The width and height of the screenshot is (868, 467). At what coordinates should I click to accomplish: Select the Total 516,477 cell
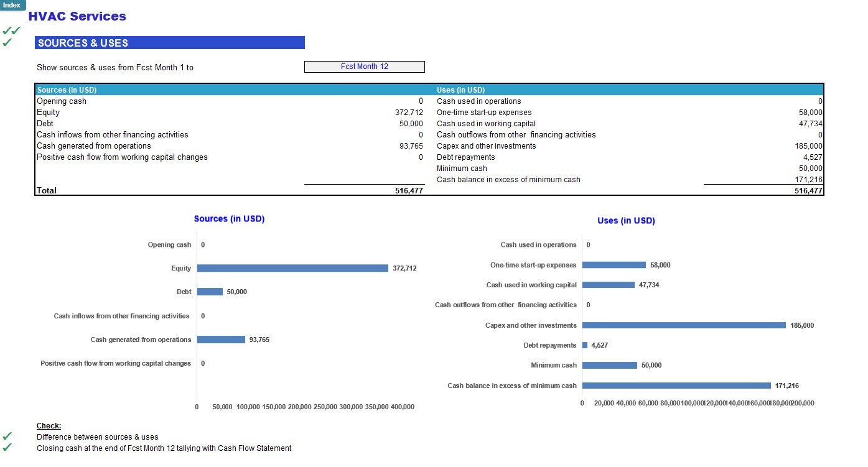411,190
